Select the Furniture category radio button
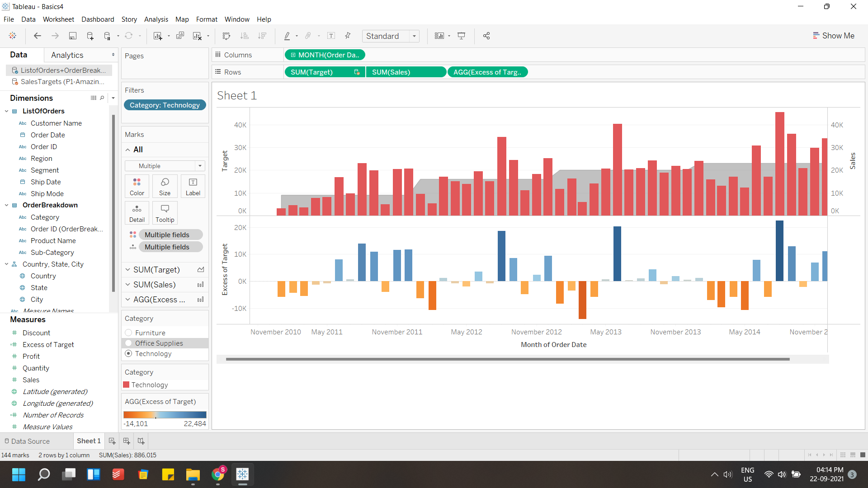 (x=128, y=333)
